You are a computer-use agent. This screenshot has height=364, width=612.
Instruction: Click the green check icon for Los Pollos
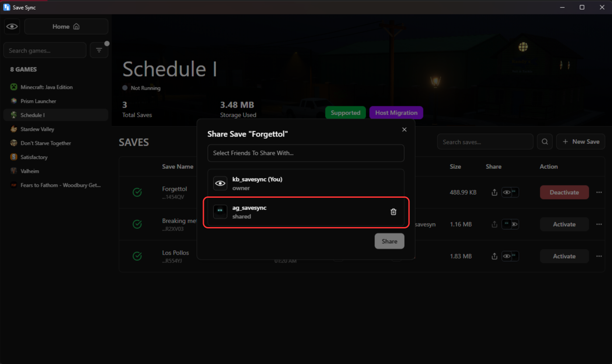click(x=137, y=256)
